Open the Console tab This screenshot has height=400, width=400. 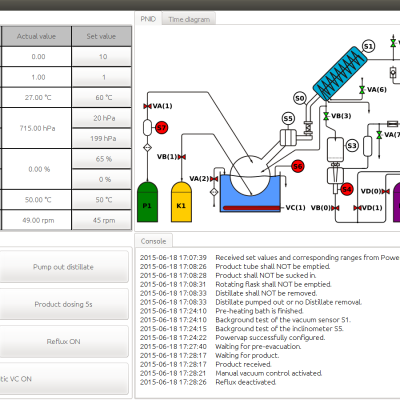153,241
